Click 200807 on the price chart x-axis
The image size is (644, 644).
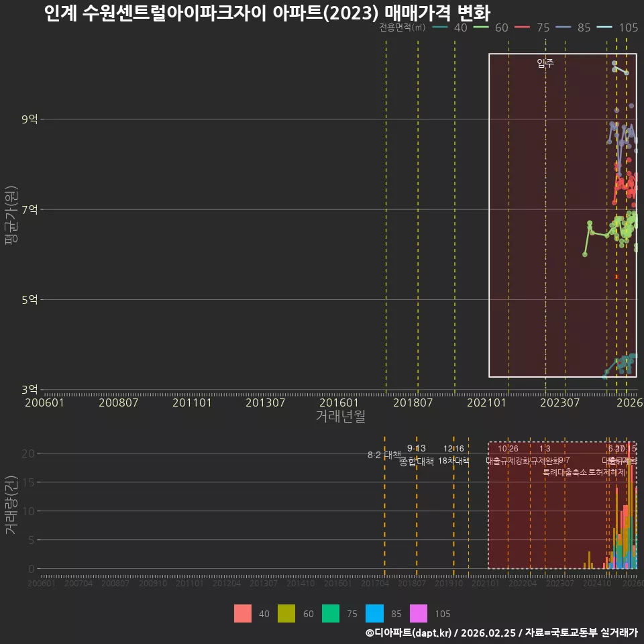[118, 402]
